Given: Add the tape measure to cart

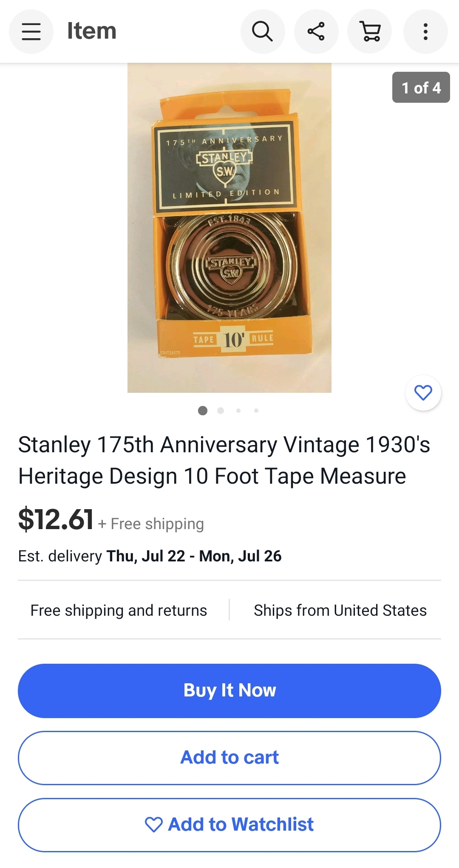Looking at the screenshot, I should click(229, 758).
